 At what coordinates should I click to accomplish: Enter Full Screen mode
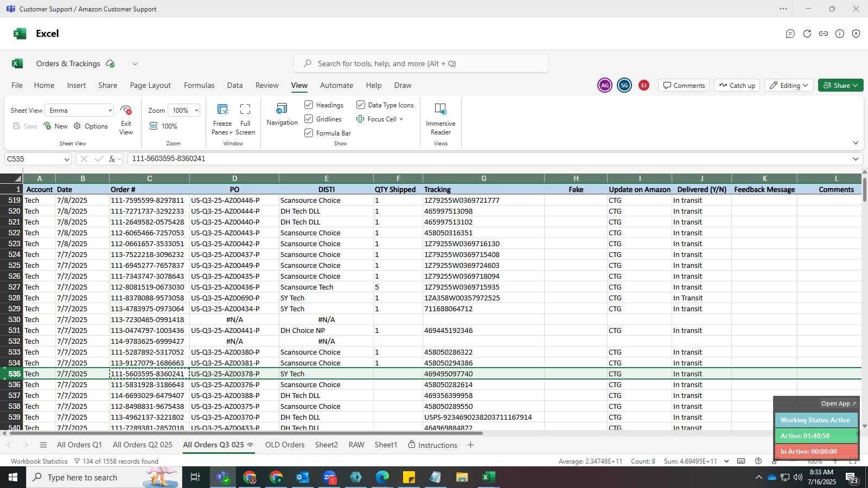(x=245, y=120)
